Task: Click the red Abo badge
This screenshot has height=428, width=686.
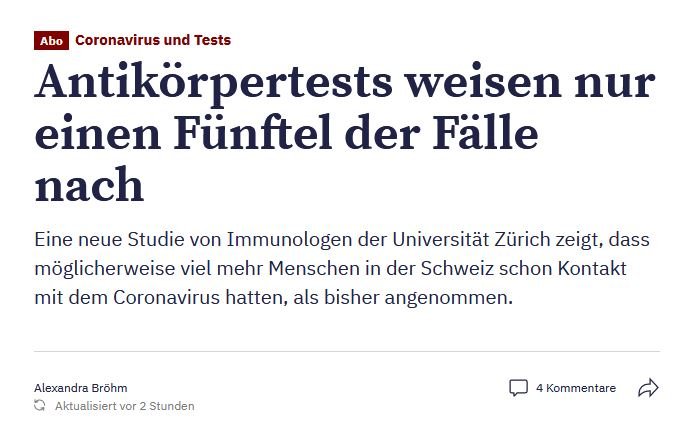Action: click(x=50, y=41)
